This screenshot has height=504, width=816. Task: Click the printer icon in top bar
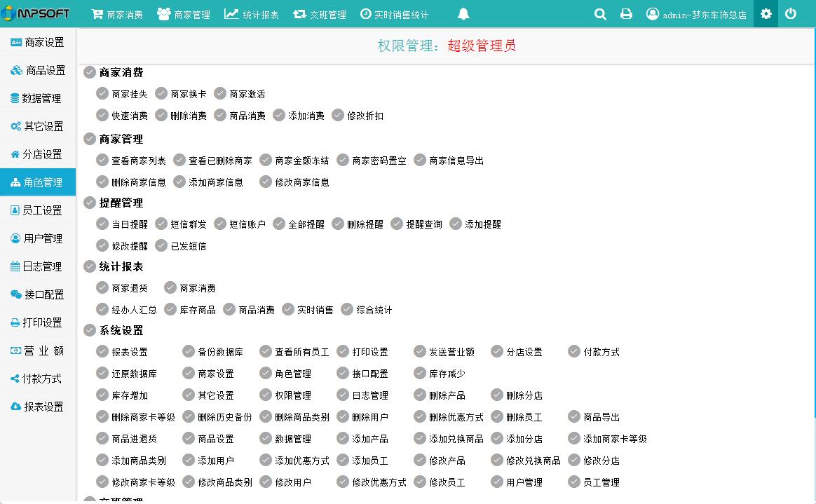[626, 14]
